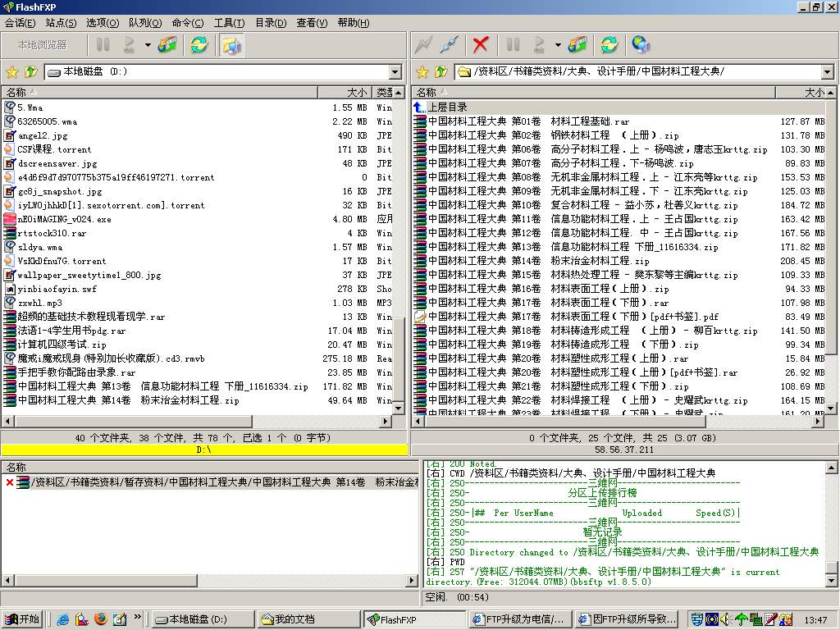This screenshot has height=630, width=840.
Task: Click the left pane transfer queue GO icon
Action: (129, 44)
